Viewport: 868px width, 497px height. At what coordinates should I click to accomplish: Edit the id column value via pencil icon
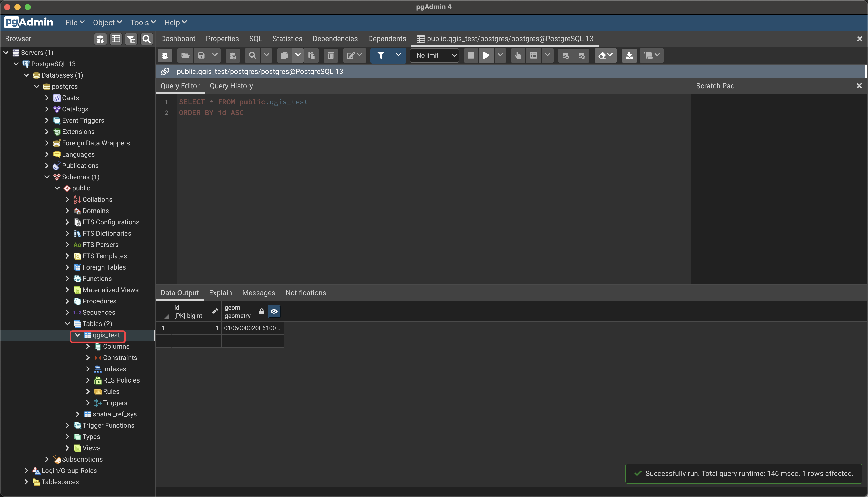click(215, 311)
